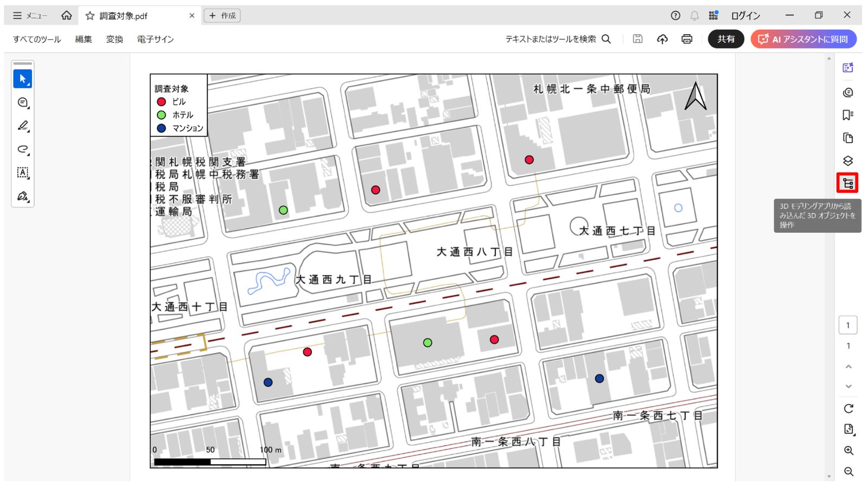This screenshot has width=868, height=488.
Task: Go to the home screen
Action: [x=66, y=16]
